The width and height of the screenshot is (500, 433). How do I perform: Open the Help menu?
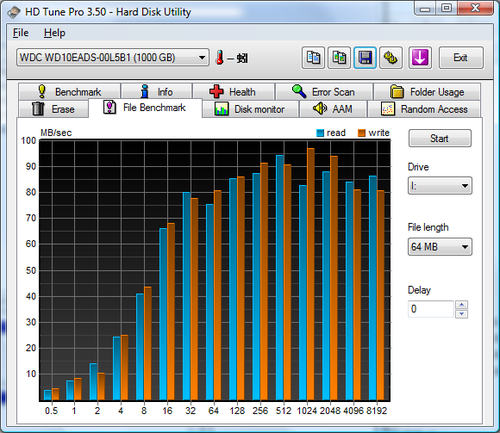click(55, 33)
